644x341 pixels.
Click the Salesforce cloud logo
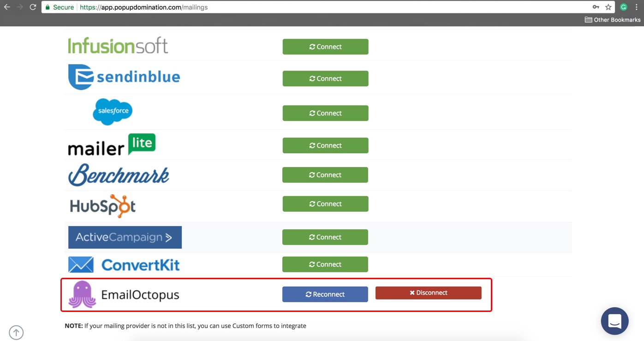113,112
